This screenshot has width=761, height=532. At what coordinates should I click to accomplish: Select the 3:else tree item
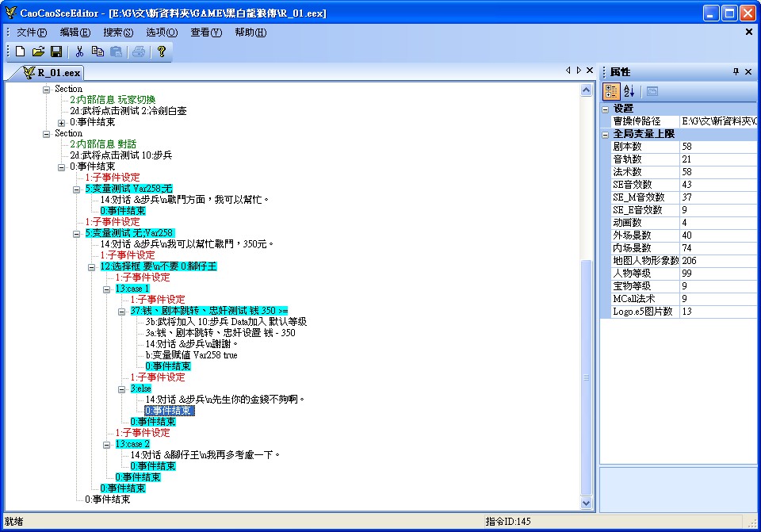point(141,388)
